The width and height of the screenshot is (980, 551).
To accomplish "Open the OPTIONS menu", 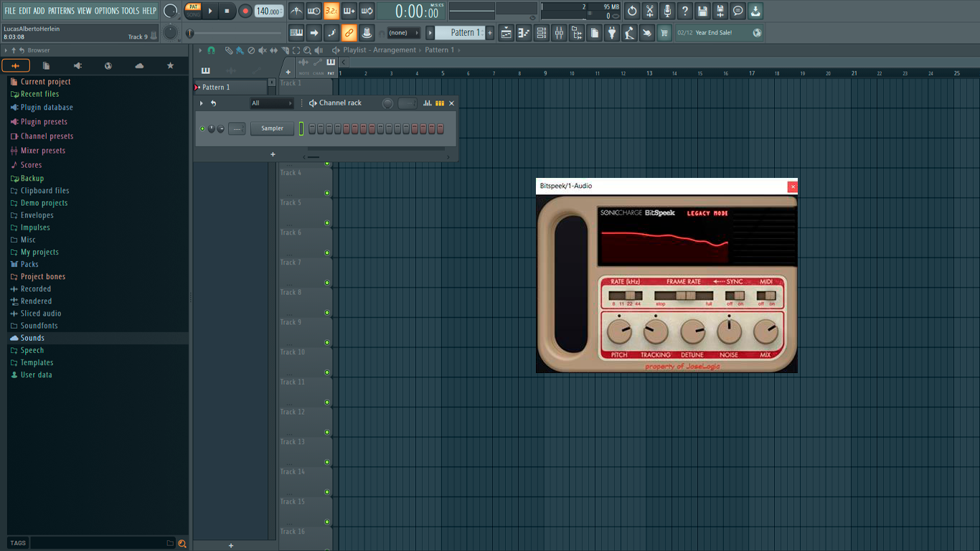I will tap(107, 11).
